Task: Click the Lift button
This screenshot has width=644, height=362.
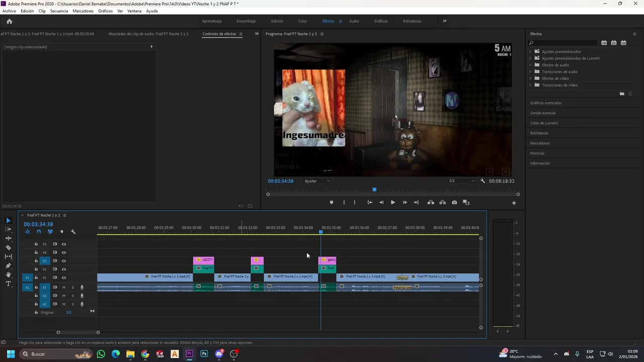Action: point(431,203)
